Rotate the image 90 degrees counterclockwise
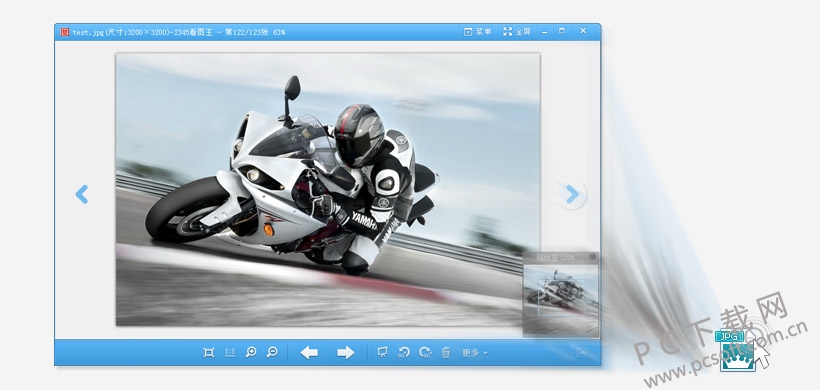The image size is (820, 390). [404, 353]
